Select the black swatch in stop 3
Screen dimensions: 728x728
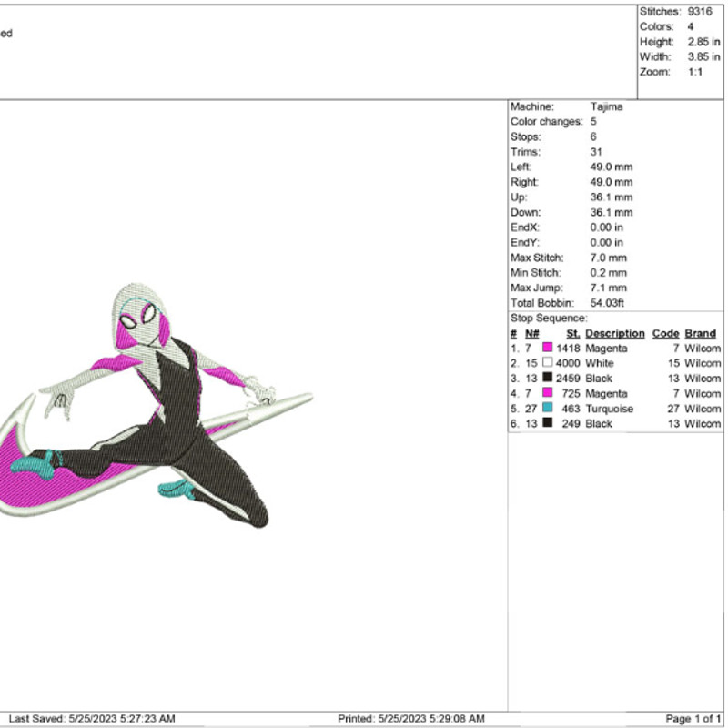pyautogui.click(x=547, y=379)
